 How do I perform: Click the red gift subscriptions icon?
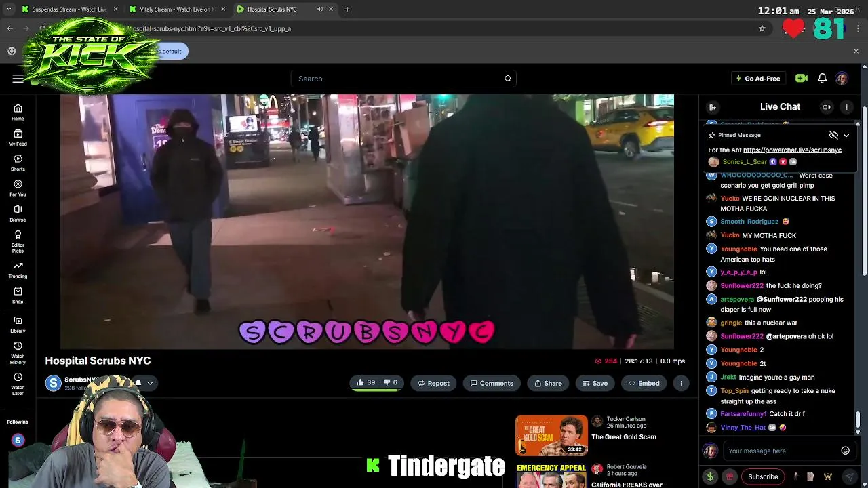(x=730, y=476)
